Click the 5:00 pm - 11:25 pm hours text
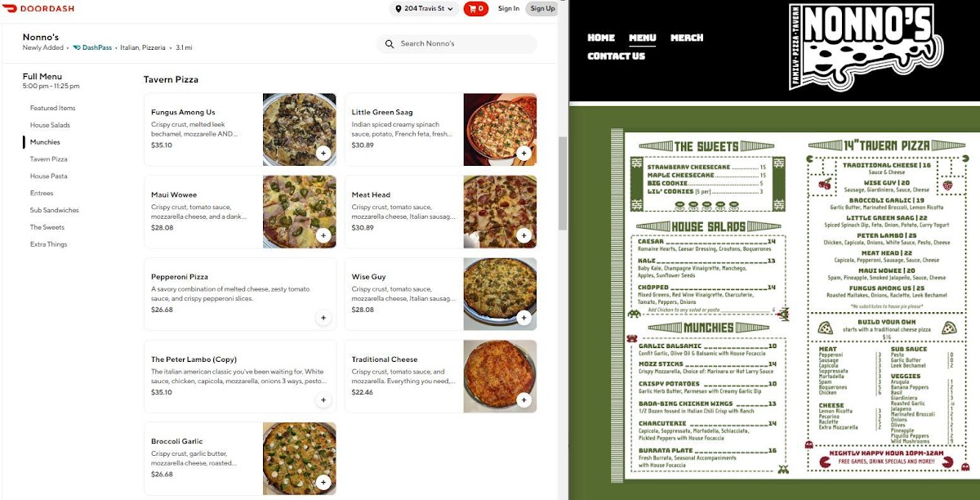 click(51, 86)
